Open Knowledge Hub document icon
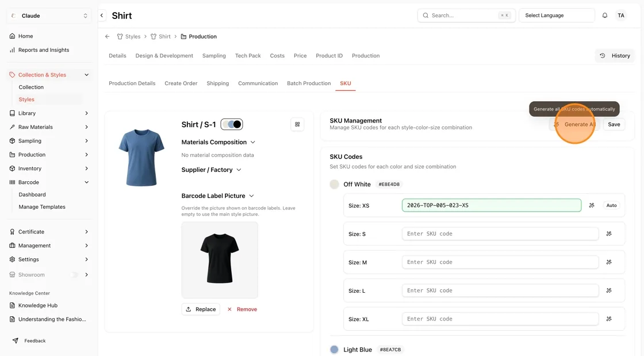This screenshot has height=356, width=644. pos(12,305)
